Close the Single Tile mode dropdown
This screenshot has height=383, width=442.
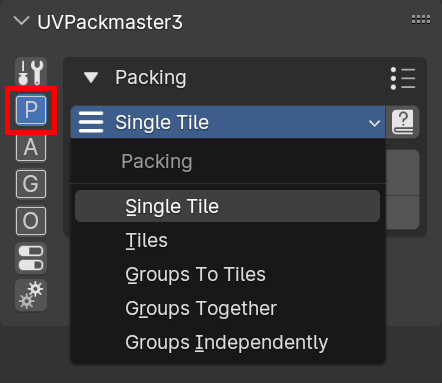pyautogui.click(x=228, y=122)
